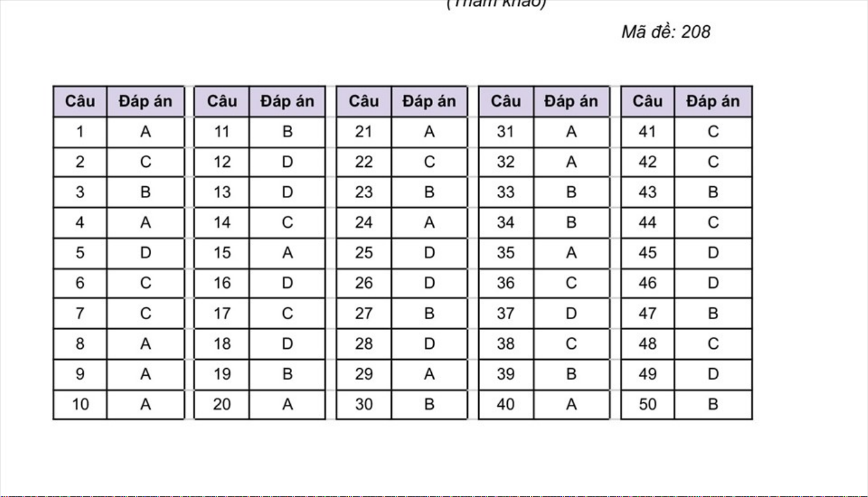Click the last 'Đáp án' header cell
This screenshot has width=868, height=497.
tap(713, 101)
